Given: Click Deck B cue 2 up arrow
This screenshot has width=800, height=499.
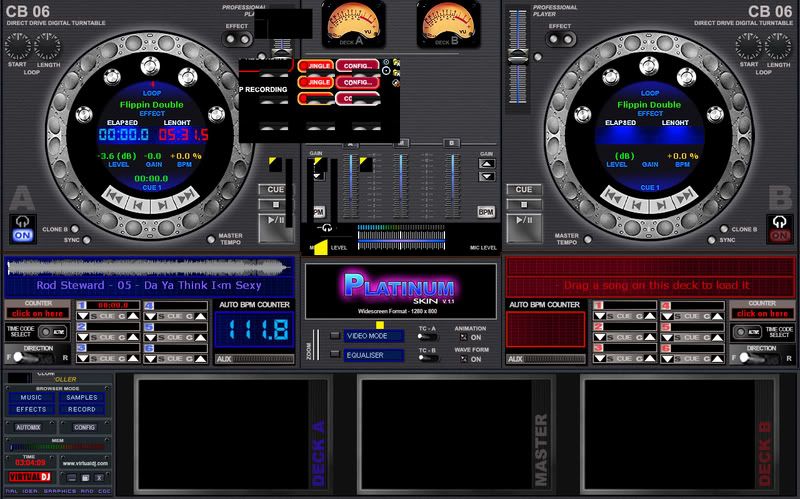Looking at the screenshot, I should tap(650, 338).
